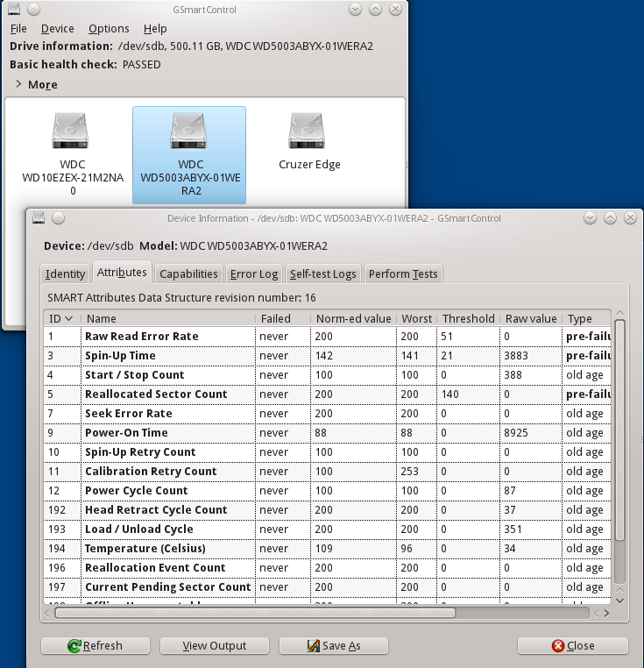Minimize the GSmartControl main window

(355, 9)
